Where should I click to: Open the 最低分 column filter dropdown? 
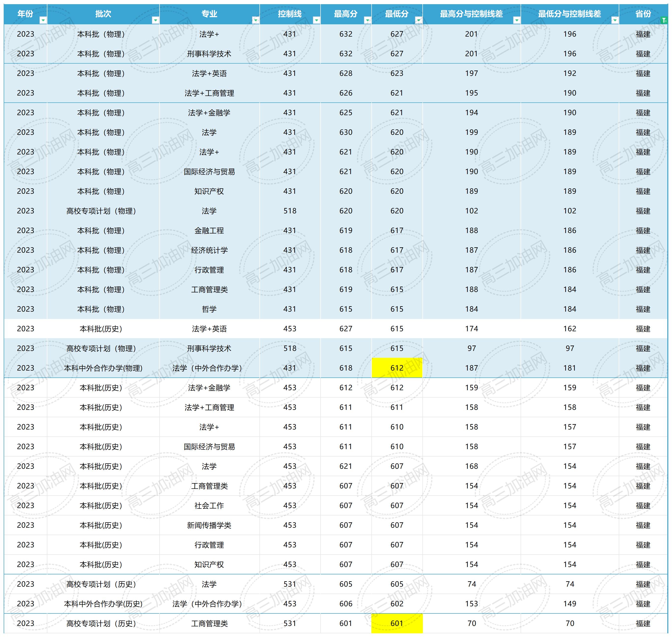pos(418,20)
